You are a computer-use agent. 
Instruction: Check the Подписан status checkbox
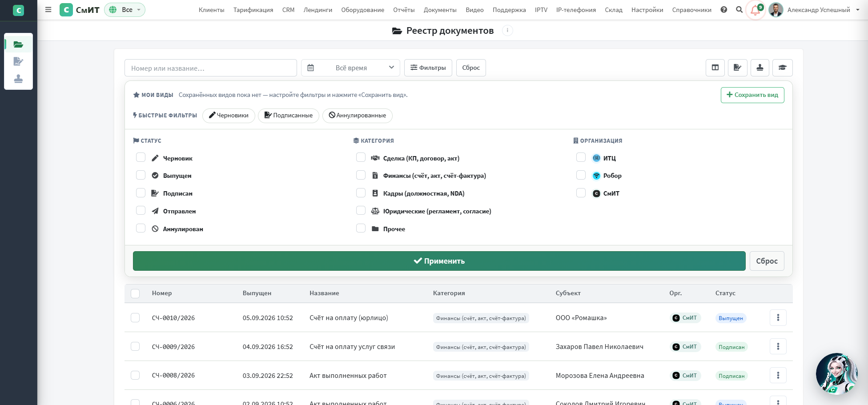pos(141,192)
